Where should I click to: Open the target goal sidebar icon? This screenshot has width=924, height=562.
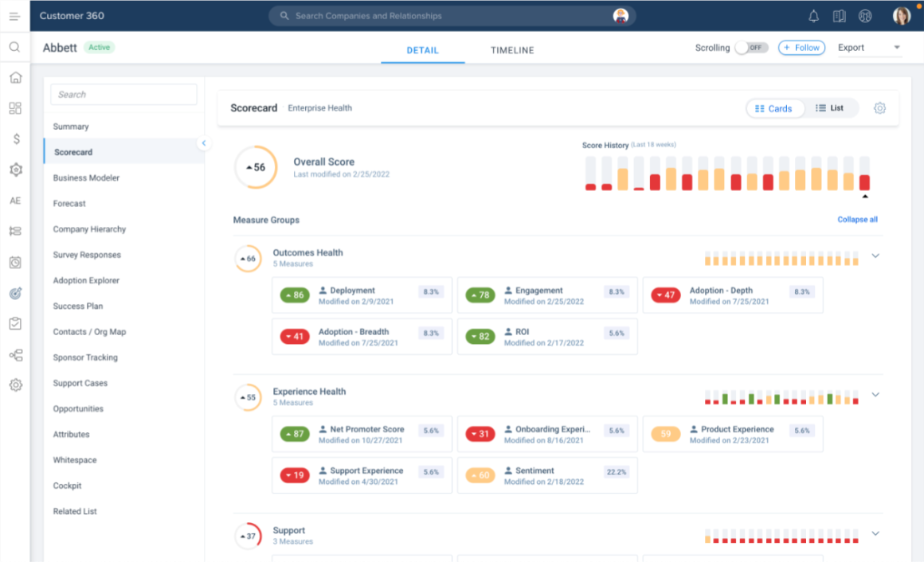15,293
